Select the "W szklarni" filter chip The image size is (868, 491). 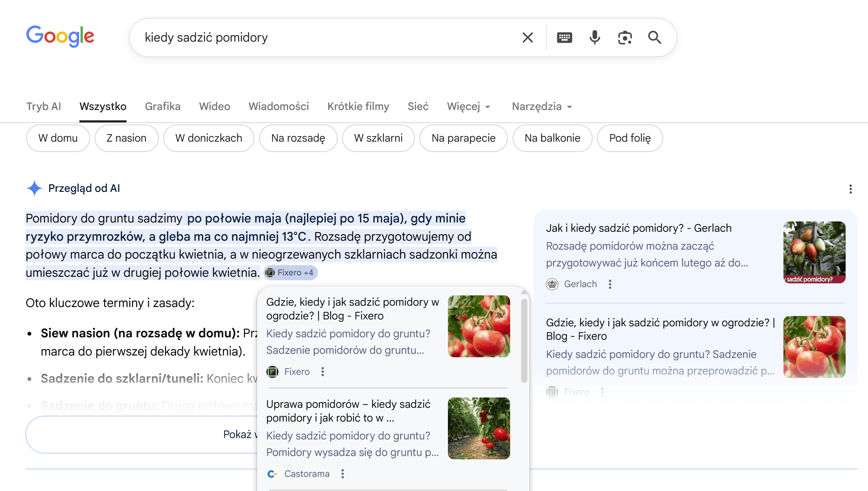378,138
